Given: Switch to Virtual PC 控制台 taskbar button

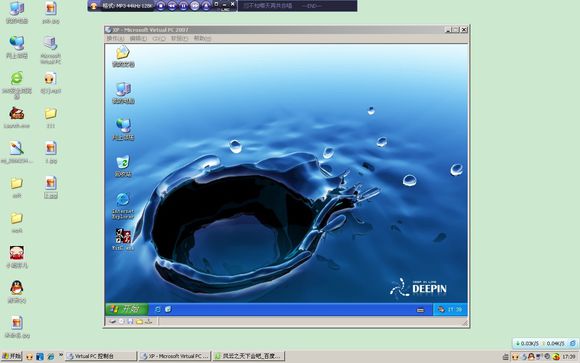Looking at the screenshot, I should point(101,356).
